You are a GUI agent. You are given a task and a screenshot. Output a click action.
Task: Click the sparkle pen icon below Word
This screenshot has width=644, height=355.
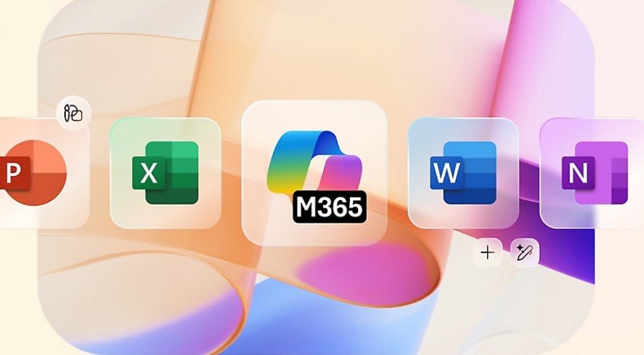point(525,252)
